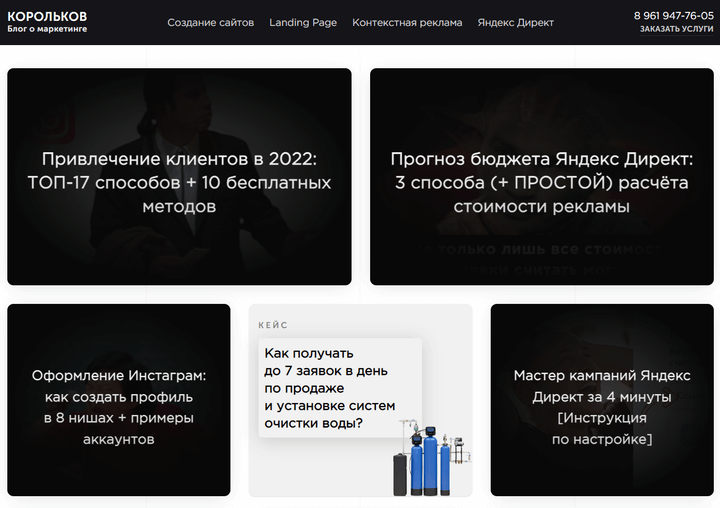Select Контекстная реклама in the navigation

pyautogui.click(x=407, y=22)
